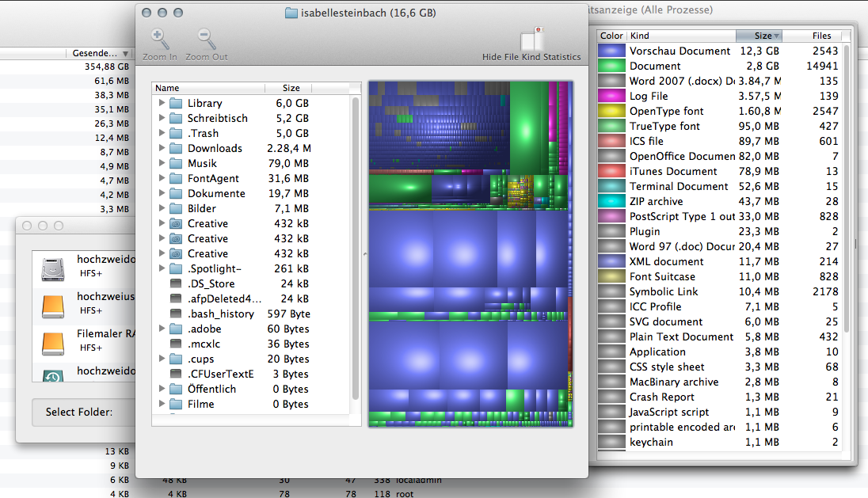Click the Log File magenta swatch
Viewport: 868px width, 498px height.
point(611,96)
